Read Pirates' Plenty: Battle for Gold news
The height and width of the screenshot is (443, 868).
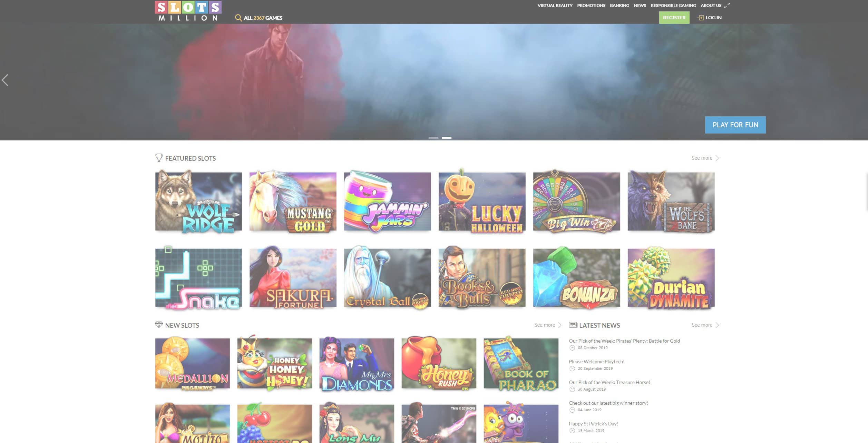pos(624,341)
